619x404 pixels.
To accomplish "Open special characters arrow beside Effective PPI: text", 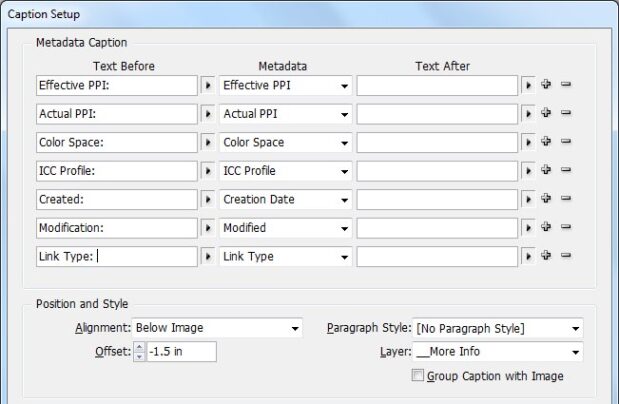I will pos(208,85).
